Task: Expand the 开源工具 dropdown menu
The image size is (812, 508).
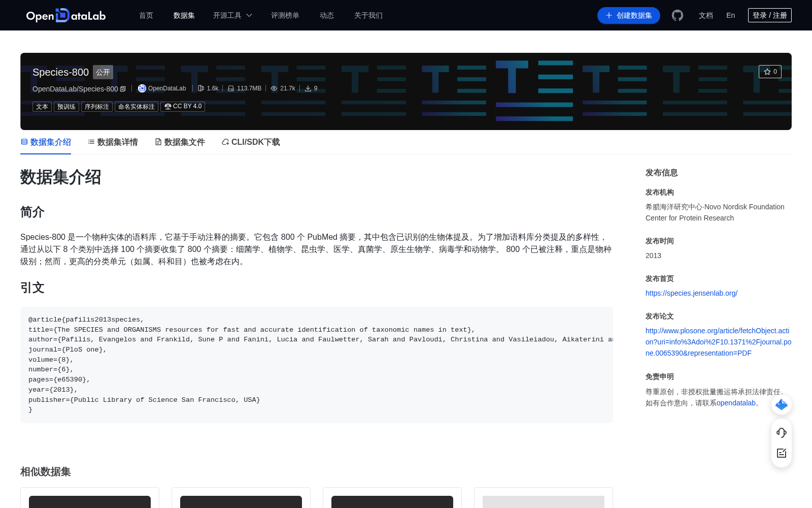Action: pyautogui.click(x=232, y=15)
